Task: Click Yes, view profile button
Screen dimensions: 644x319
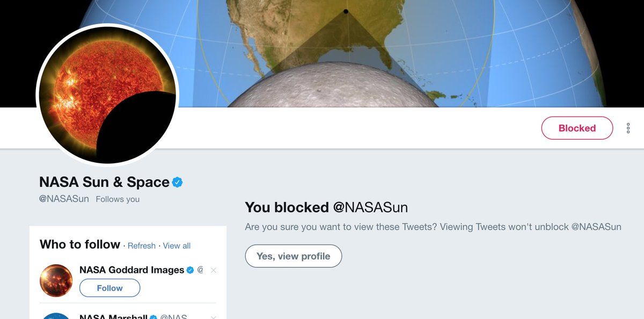Action: click(294, 256)
